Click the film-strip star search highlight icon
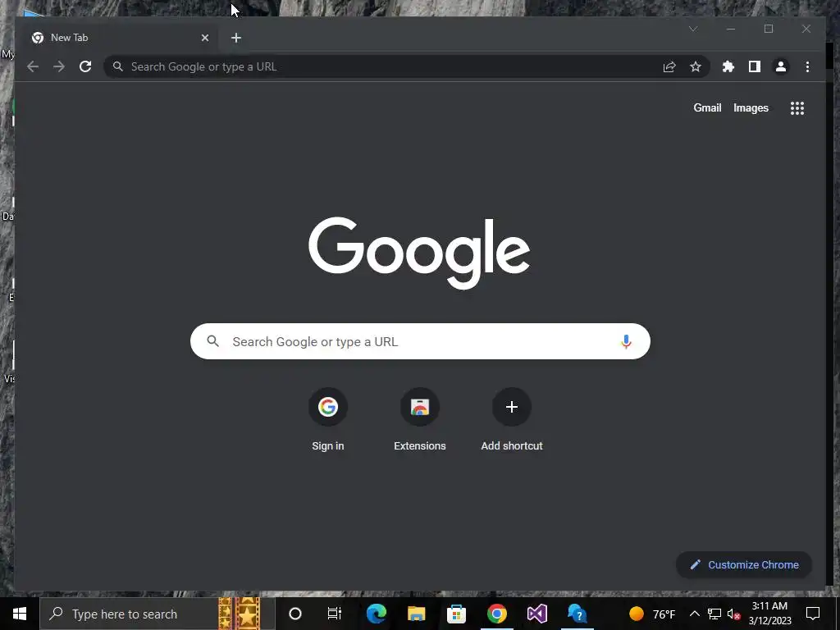 point(240,614)
